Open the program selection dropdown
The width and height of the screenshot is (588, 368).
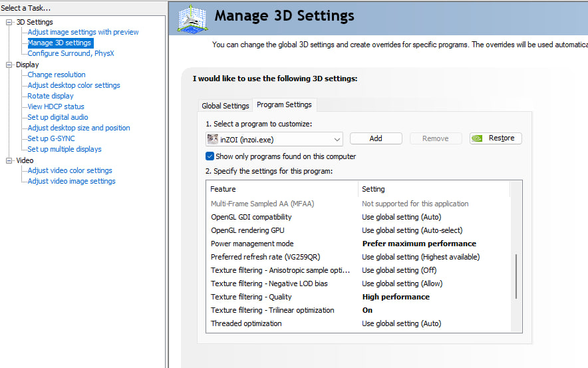(x=337, y=139)
